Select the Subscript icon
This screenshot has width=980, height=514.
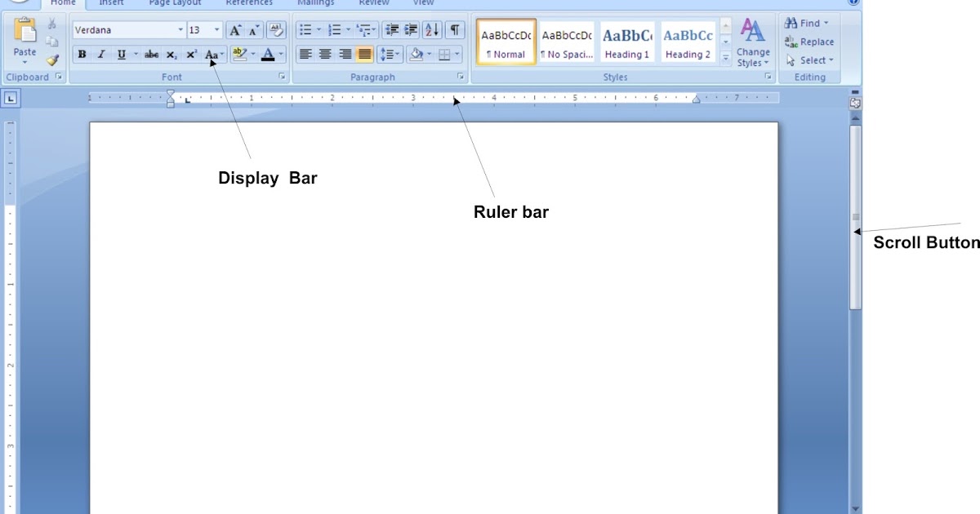pos(171,54)
